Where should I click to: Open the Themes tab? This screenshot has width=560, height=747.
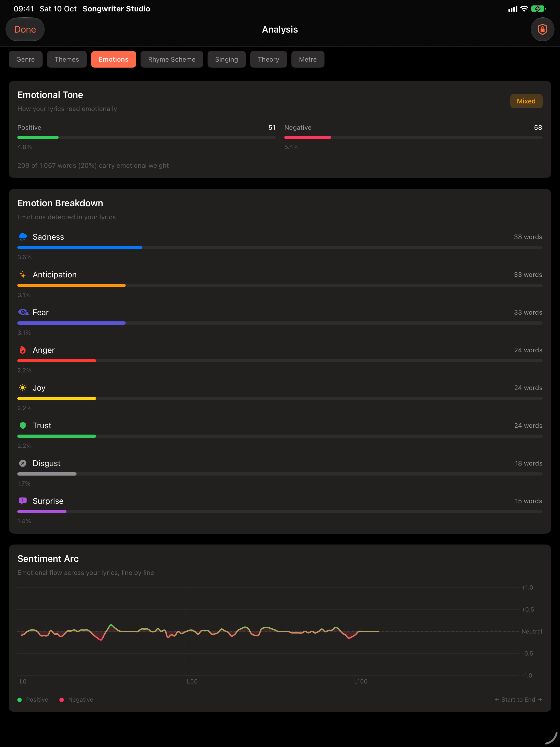click(x=67, y=59)
